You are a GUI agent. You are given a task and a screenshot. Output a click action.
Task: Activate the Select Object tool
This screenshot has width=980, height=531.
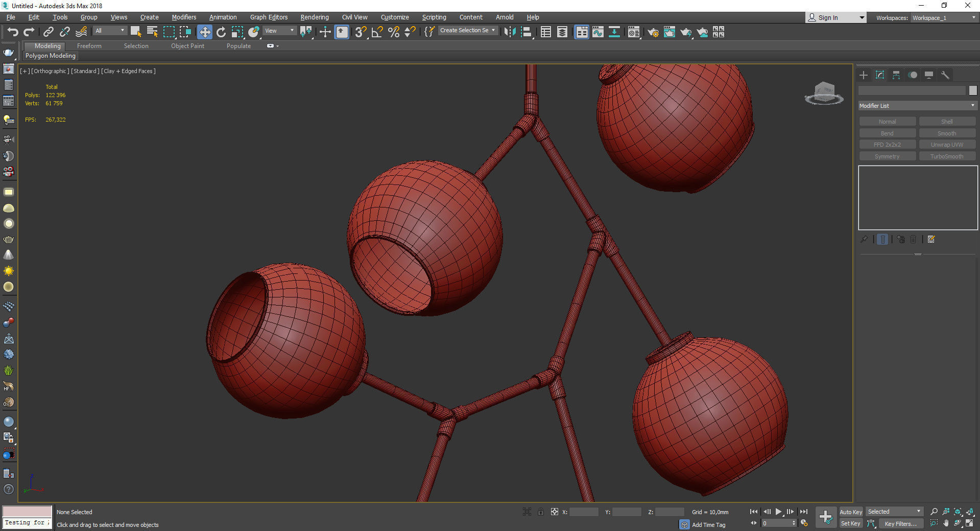pyautogui.click(x=136, y=32)
